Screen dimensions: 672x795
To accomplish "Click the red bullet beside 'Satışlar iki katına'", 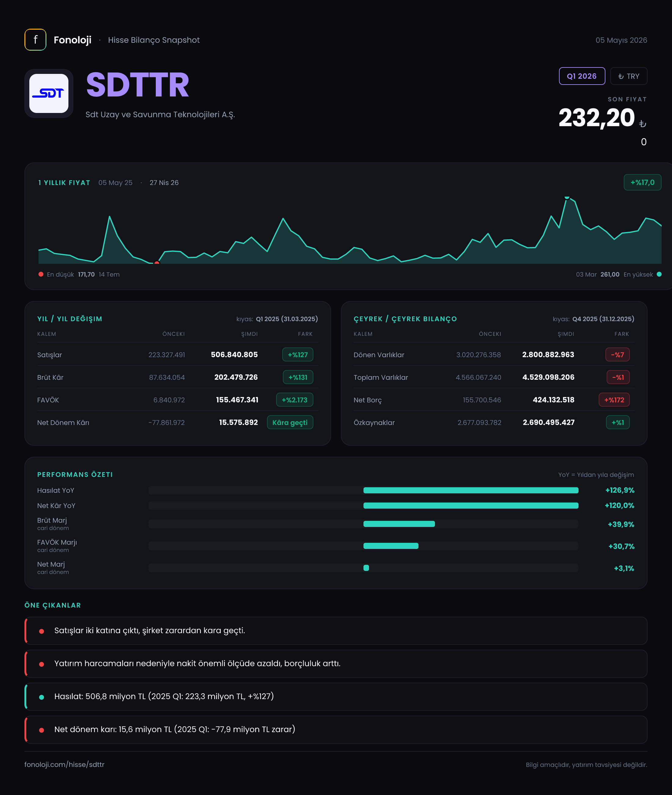I will (x=42, y=631).
